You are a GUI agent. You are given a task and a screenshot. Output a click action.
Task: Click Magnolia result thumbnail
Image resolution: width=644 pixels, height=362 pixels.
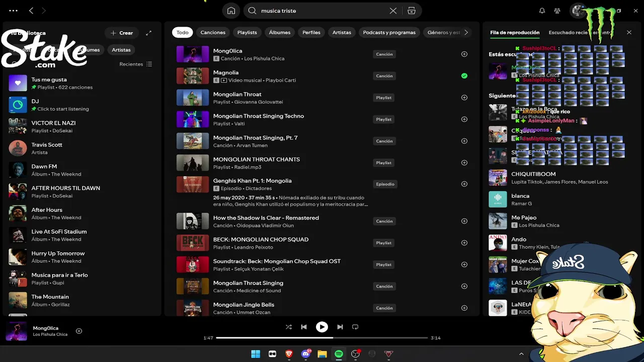(x=193, y=76)
